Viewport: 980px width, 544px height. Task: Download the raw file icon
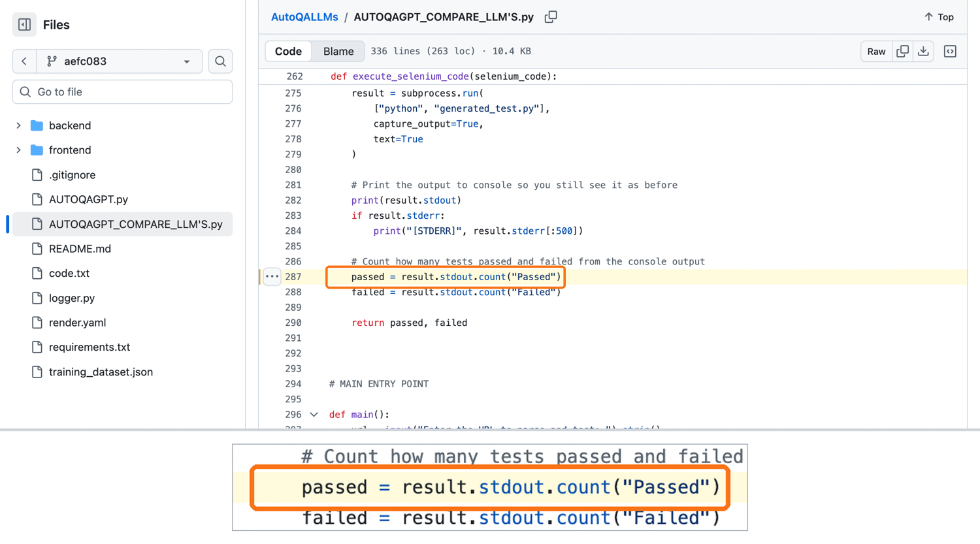click(x=923, y=51)
